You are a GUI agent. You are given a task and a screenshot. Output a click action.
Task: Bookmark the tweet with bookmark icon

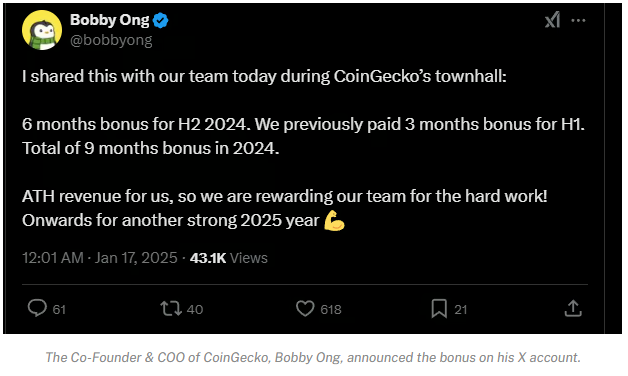click(439, 309)
